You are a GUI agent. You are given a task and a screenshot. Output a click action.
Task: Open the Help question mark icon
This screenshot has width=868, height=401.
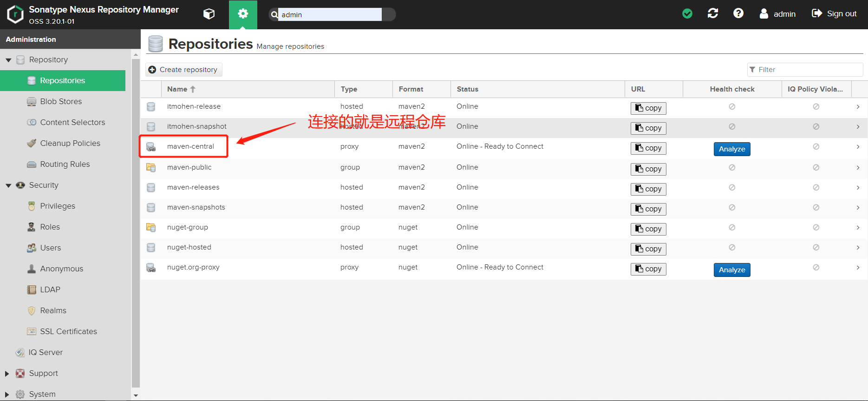point(738,13)
